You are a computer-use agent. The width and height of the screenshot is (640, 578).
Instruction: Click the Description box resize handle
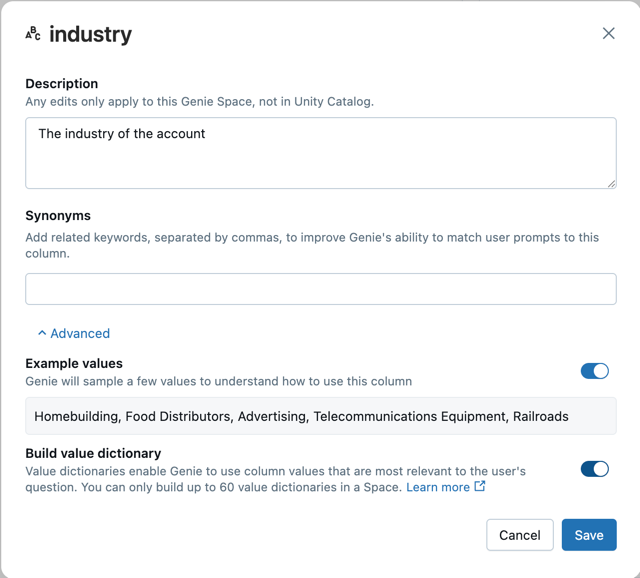[611, 183]
